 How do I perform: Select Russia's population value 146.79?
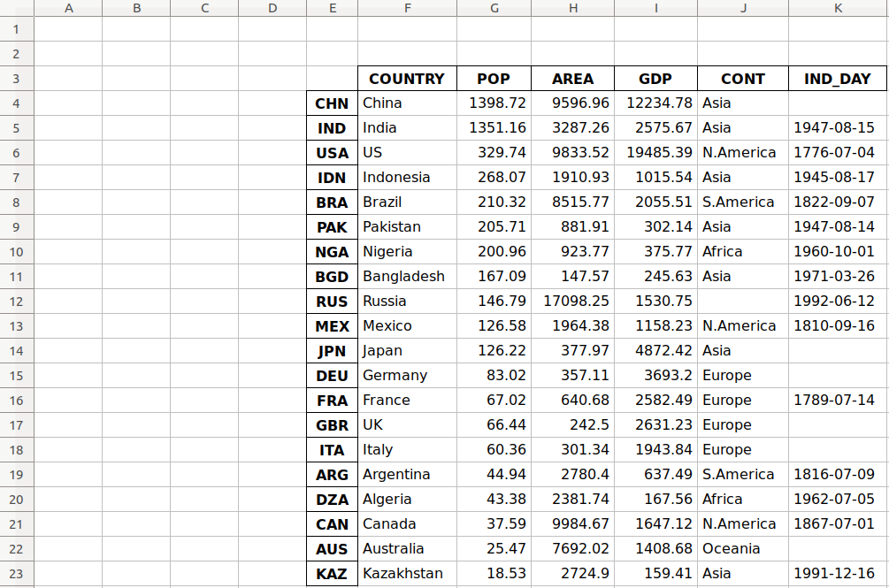pos(493,301)
